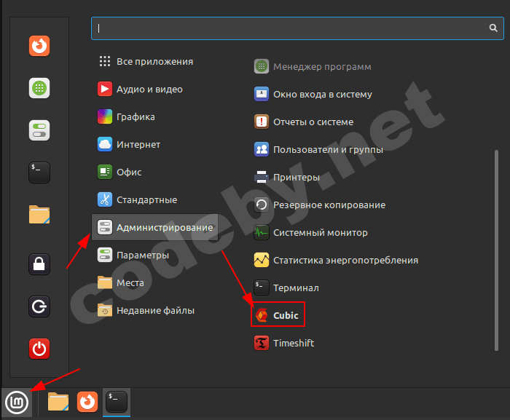Switch to the Terminal window on the panel
The height and width of the screenshot is (420, 510).
[x=117, y=402]
